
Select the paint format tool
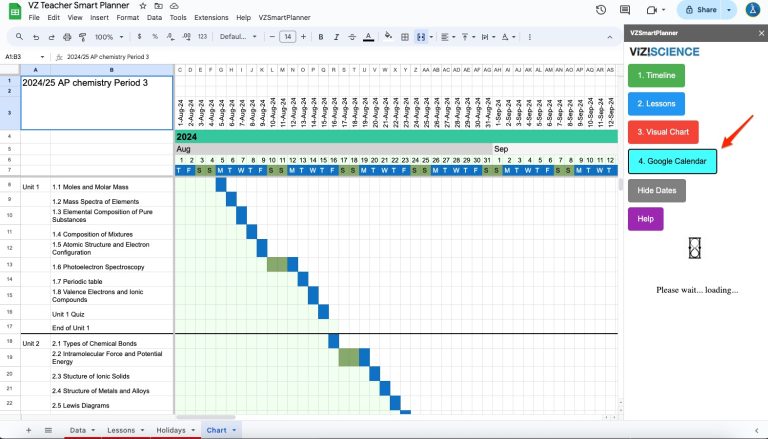tap(83, 37)
